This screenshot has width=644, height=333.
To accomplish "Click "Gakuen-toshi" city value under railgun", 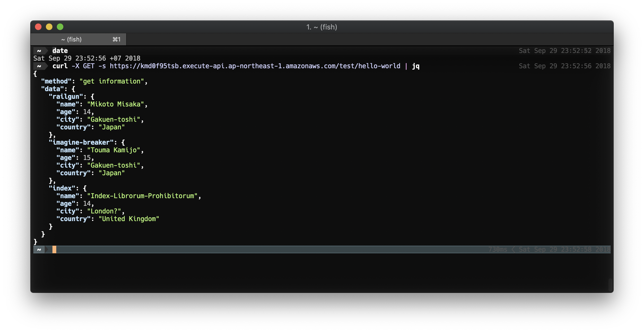I will 114,120.
